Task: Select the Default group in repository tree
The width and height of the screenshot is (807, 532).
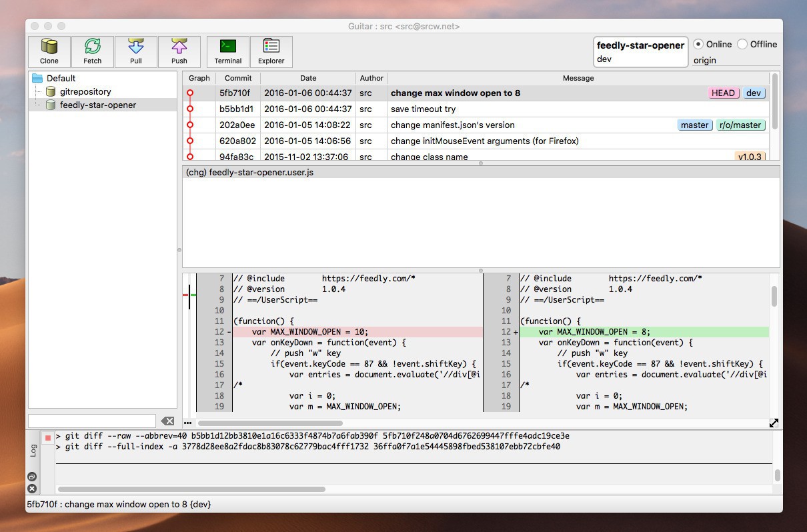Action: 61,78
